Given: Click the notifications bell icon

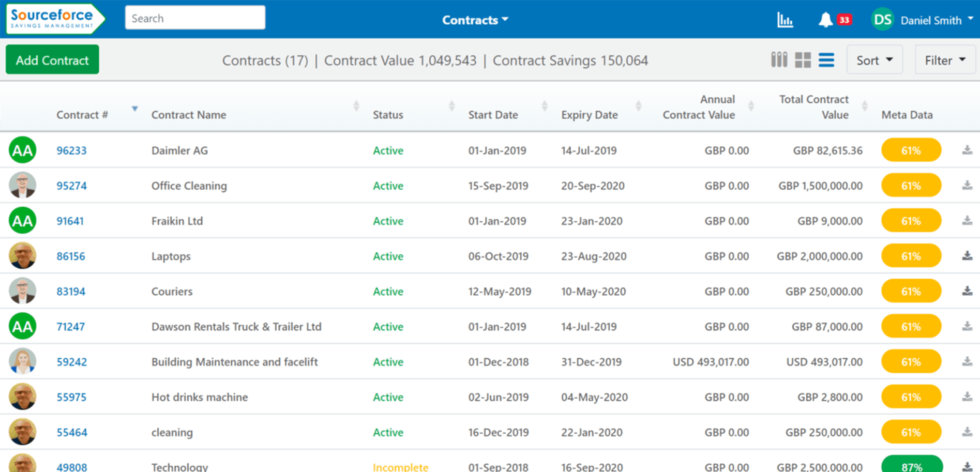Looking at the screenshot, I should pos(825,20).
